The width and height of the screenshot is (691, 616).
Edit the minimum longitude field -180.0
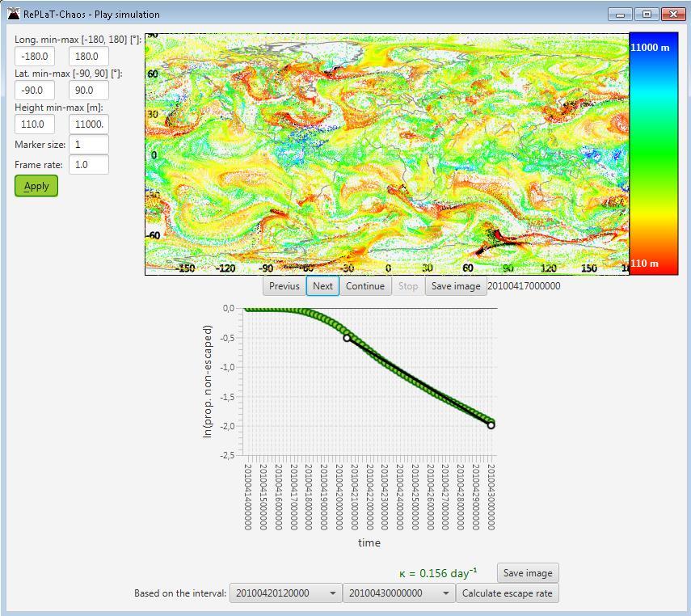pos(35,57)
